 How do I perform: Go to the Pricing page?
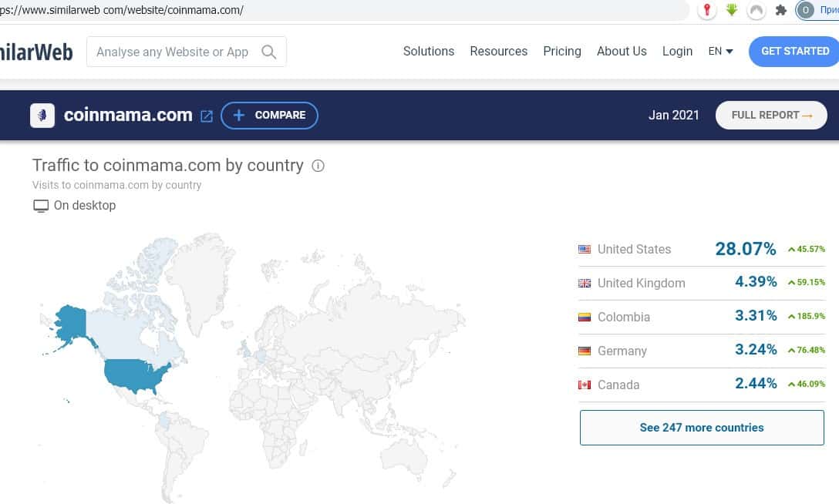[x=562, y=52]
